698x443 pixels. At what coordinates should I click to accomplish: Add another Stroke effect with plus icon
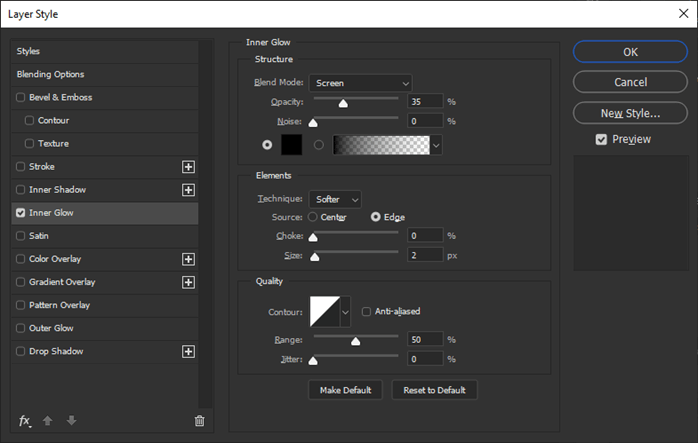pyautogui.click(x=188, y=167)
